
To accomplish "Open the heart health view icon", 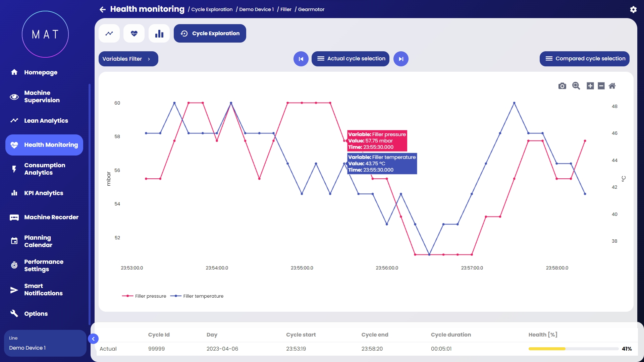I will coord(134,34).
